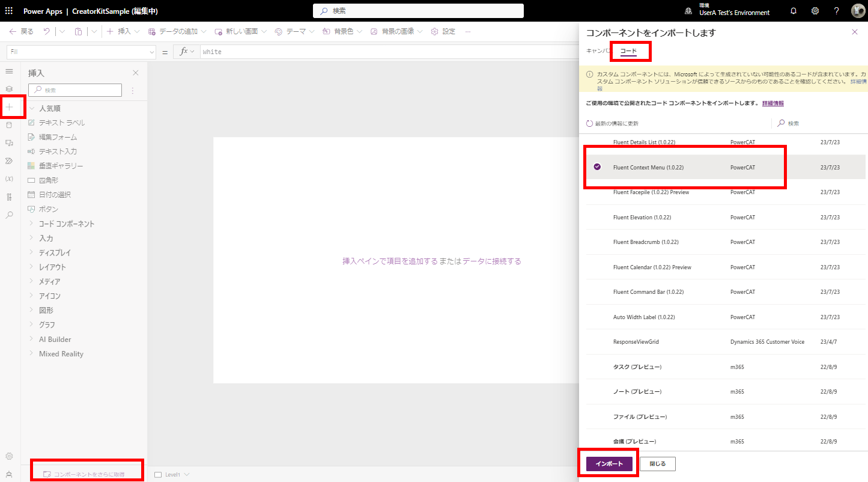Open the Variables (x) pane on left rail
Viewport: 868px width, 482px height.
(9, 178)
